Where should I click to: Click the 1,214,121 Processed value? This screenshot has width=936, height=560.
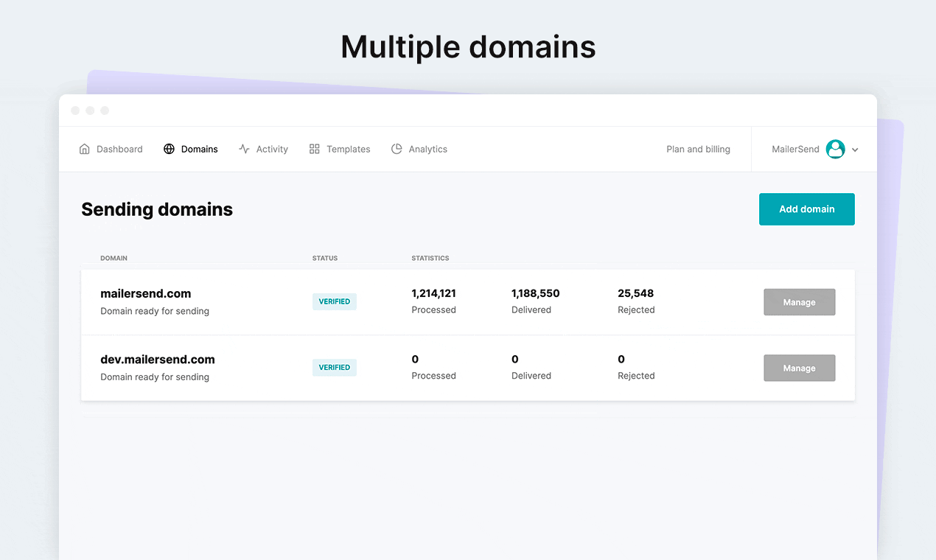(x=433, y=293)
